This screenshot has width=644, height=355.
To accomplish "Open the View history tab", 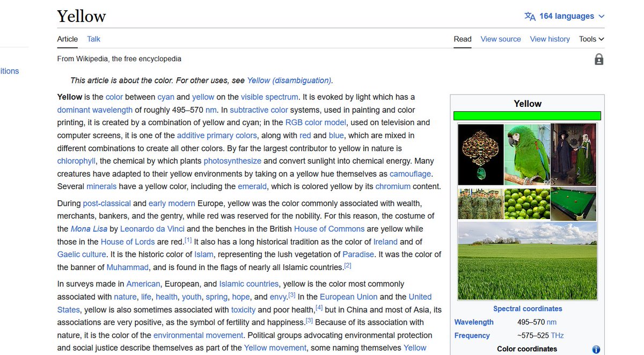I will point(550,39).
